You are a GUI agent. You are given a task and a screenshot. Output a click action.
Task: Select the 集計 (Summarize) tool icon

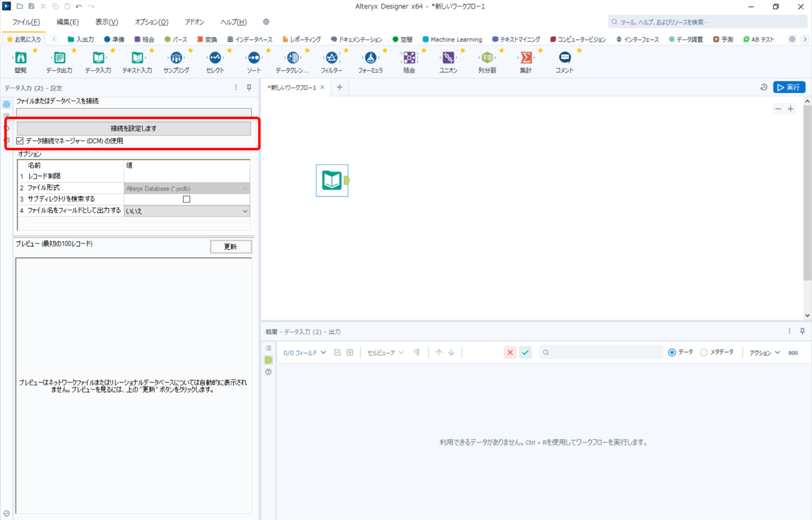526,58
